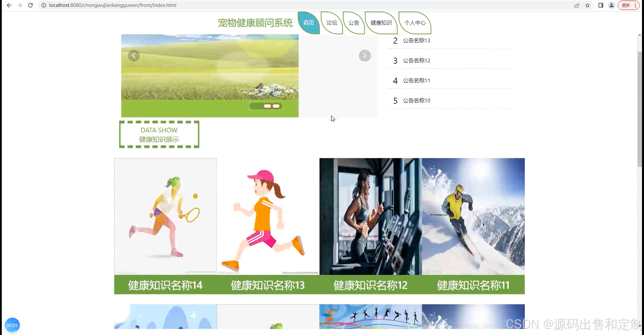Click the browser forward arrow
This screenshot has width=644, height=335.
pyautogui.click(x=20, y=5)
